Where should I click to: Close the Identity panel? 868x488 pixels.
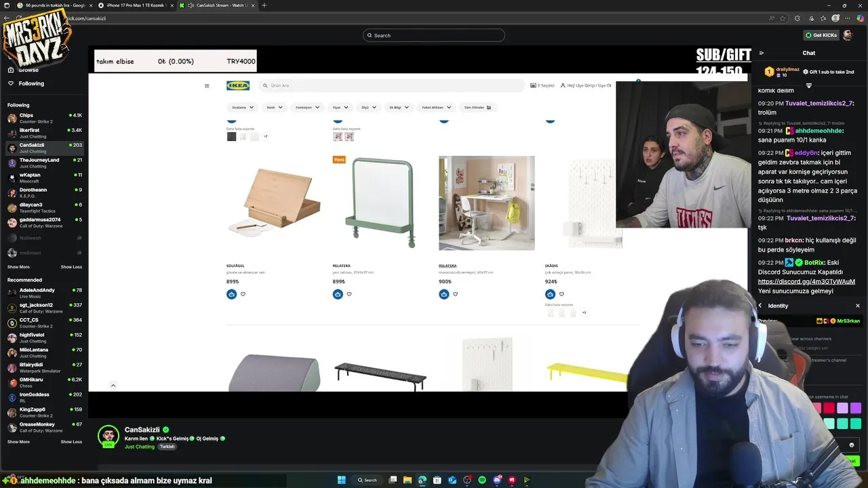click(x=857, y=306)
